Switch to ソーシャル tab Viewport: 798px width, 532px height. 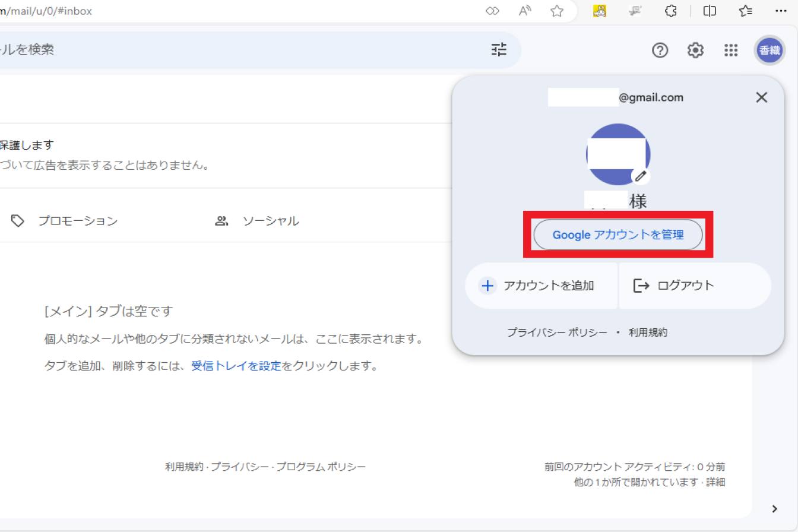(270, 221)
